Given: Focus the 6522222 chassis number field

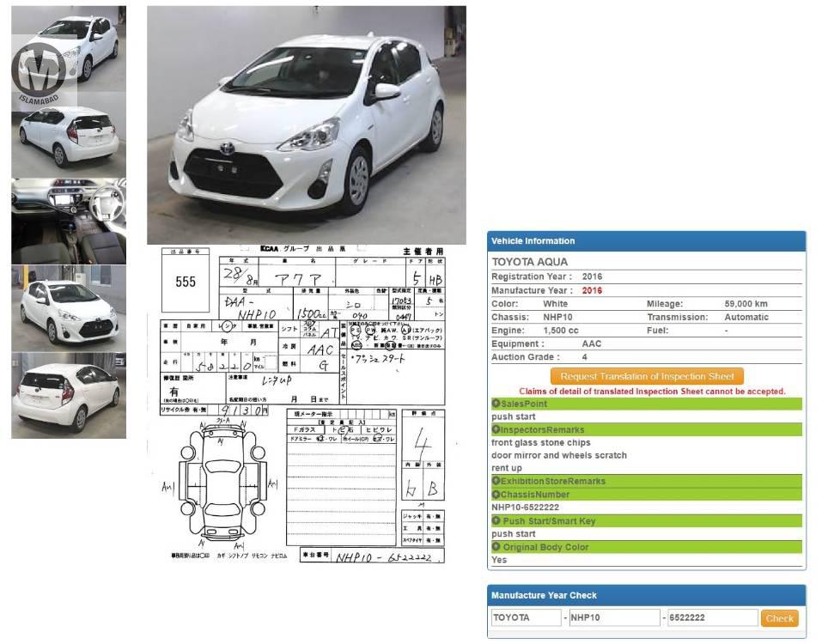Looking at the screenshot, I should [x=710, y=618].
